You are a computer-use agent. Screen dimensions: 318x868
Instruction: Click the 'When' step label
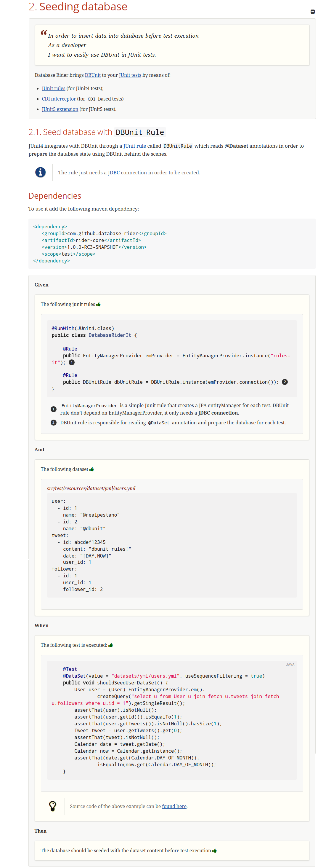pos(41,626)
